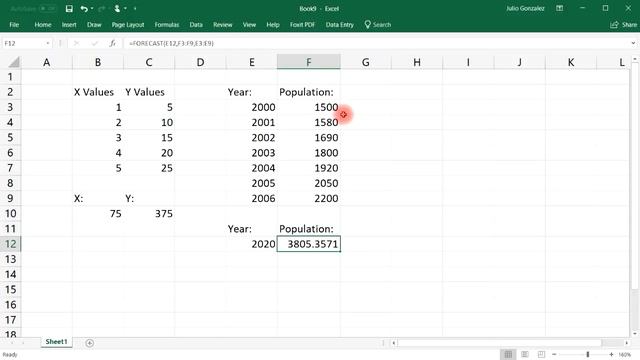Image resolution: width=640 pixels, height=360 pixels.
Task: Click the Enter formula checkmark icon
Action: 95,43
